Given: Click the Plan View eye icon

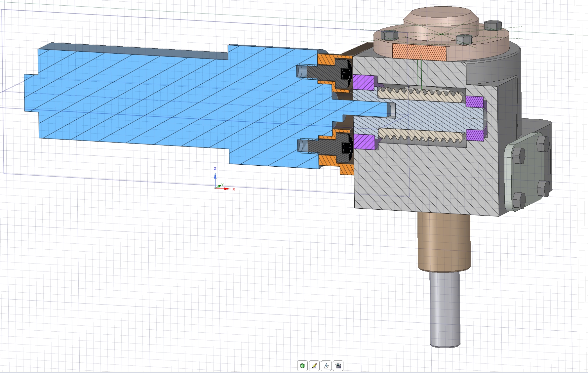Looking at the screenshot, I should coord(338,366).
